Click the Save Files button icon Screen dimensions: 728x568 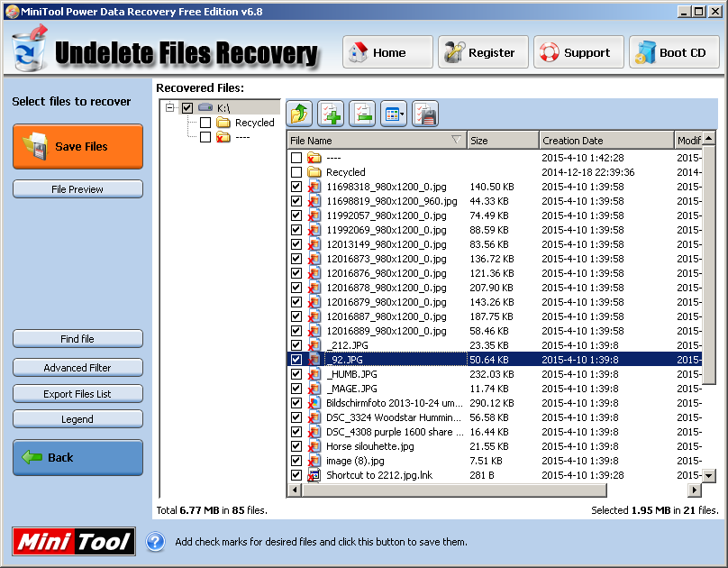coord(36,146)
